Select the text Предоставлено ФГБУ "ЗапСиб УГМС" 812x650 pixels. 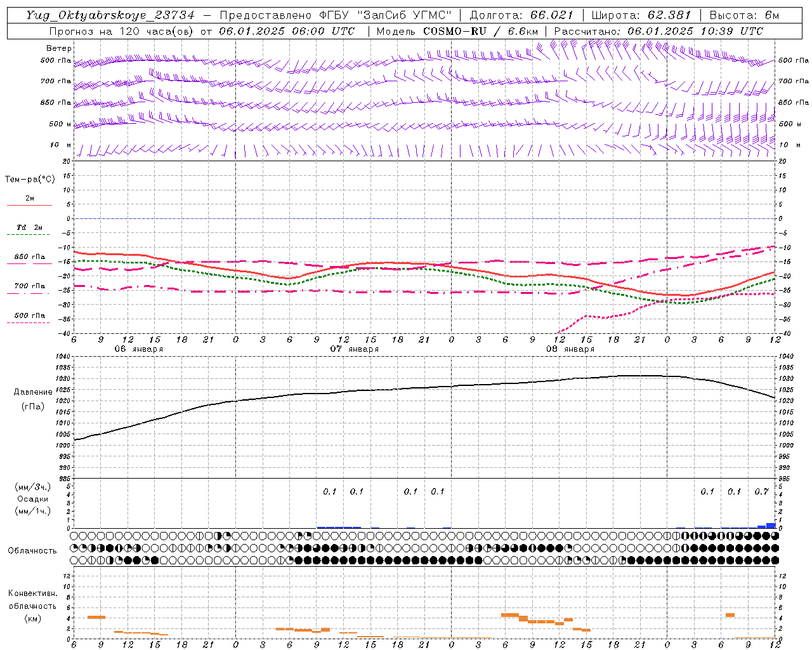(x=336, y=15)
